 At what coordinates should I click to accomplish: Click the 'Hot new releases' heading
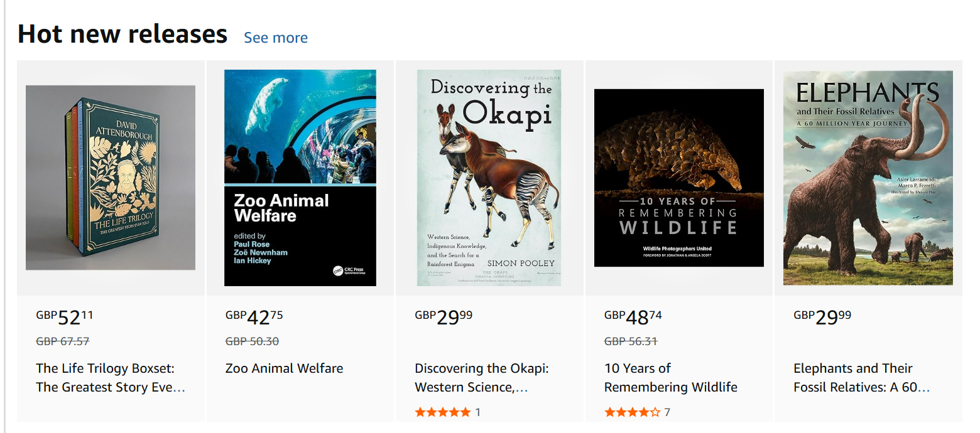122,34
